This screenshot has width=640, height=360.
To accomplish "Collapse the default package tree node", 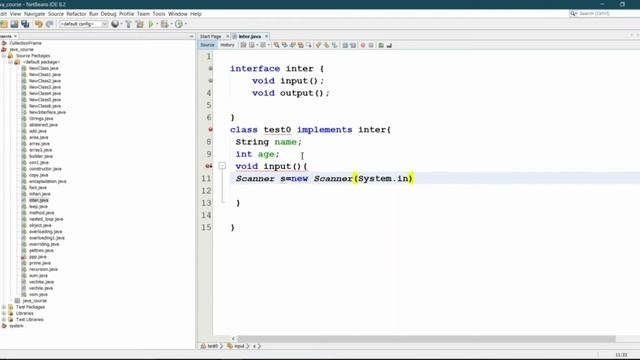I will pyautogui.click(x=11, y=62).
